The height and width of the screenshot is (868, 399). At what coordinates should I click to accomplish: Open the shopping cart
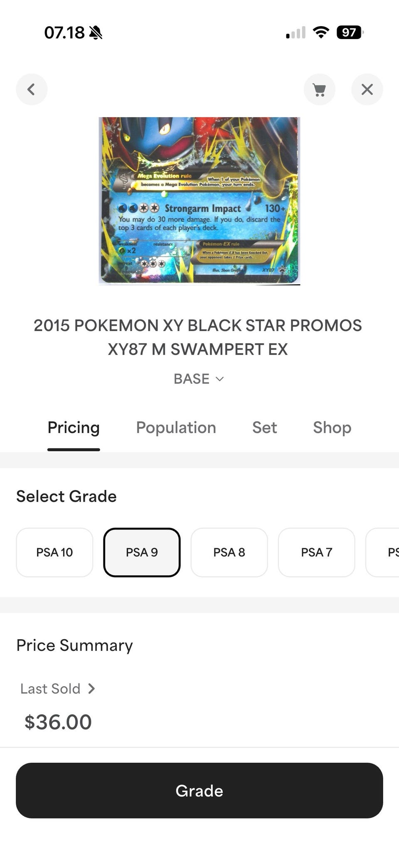click(319, 89)
